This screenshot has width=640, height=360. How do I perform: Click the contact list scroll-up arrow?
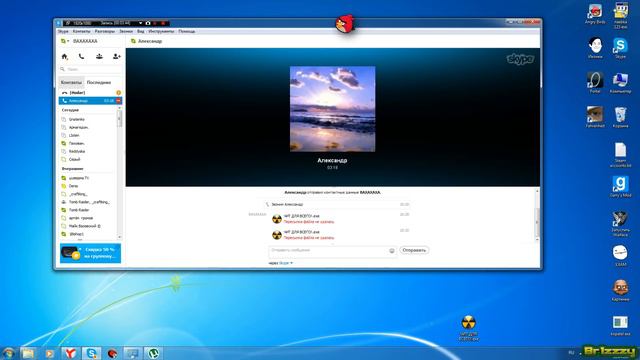coord(120,109)
